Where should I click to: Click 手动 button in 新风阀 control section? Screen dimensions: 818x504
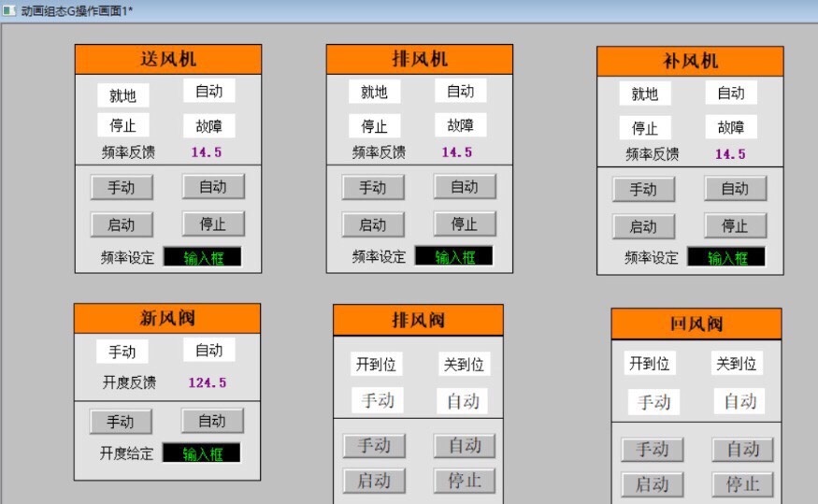click(x=121, y=422)
